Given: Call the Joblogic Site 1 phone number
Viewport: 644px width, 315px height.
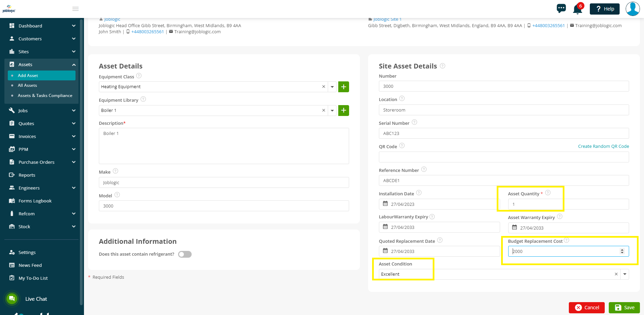Looking at the screenshot, I should click(548, 25).
